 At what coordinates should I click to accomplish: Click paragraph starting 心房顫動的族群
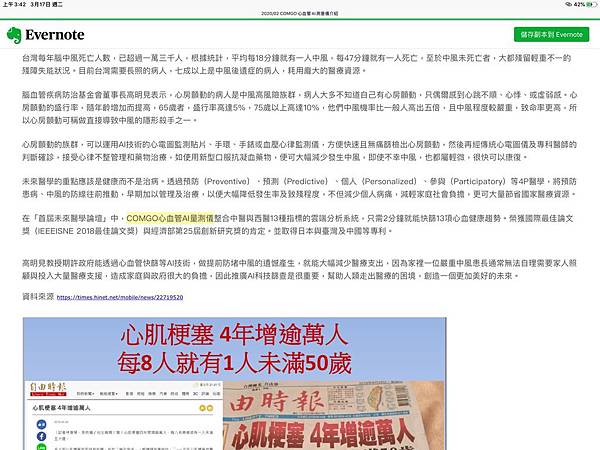coord(300,151)
